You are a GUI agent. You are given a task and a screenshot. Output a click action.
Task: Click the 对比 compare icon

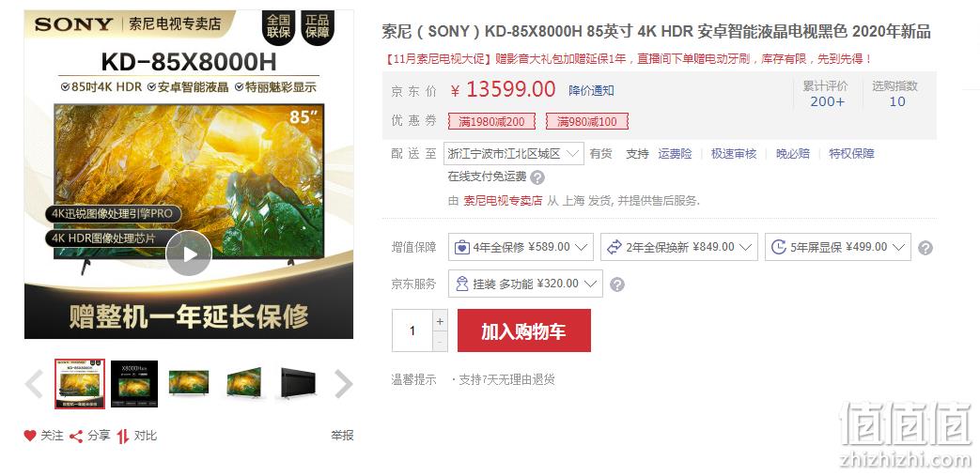tap(123, 436)
